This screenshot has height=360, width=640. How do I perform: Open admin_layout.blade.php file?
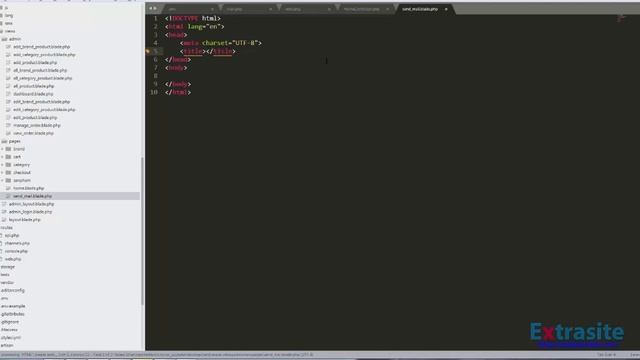tap(31, 204)
